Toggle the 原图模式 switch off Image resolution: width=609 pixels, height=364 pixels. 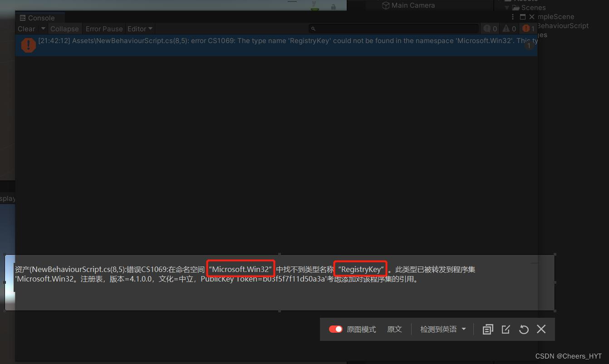pos(335,329)
